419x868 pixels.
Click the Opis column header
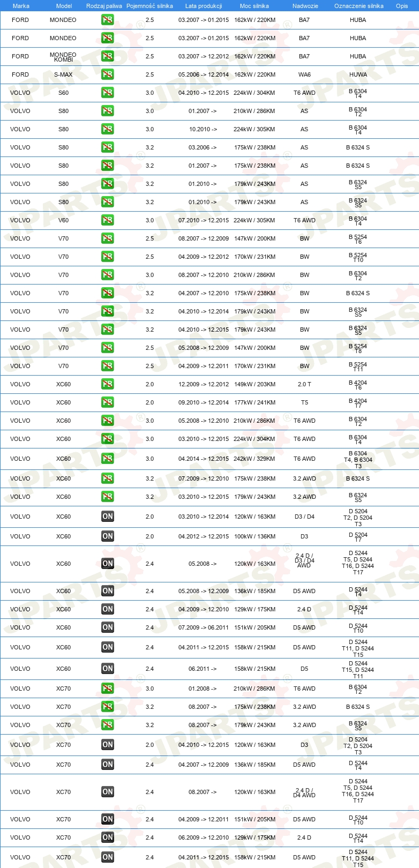(x=402, y=6)
